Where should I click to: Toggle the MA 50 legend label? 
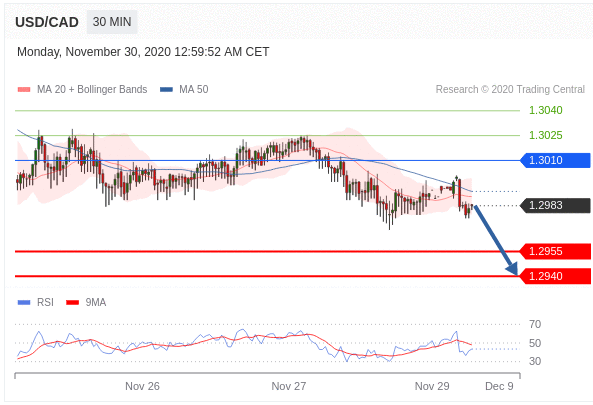(x=194, y=90)
